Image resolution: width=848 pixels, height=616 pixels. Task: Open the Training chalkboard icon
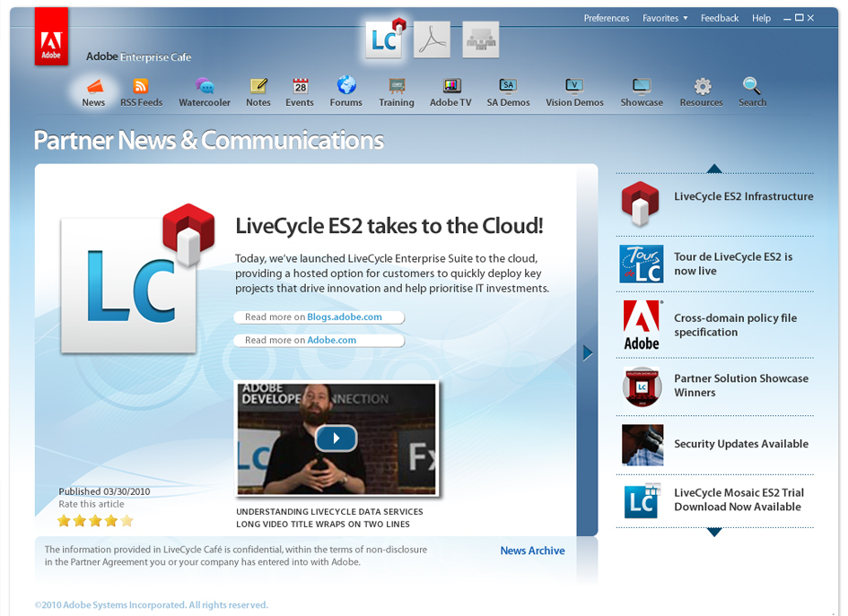point(397,86)
